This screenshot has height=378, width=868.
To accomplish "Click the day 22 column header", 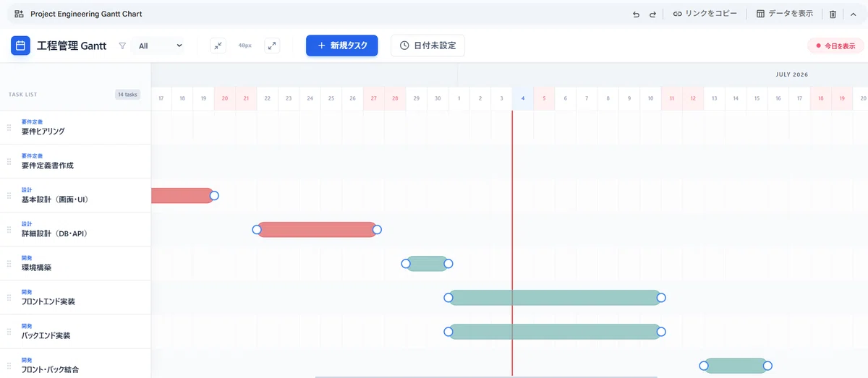I will tap(268, 98).
